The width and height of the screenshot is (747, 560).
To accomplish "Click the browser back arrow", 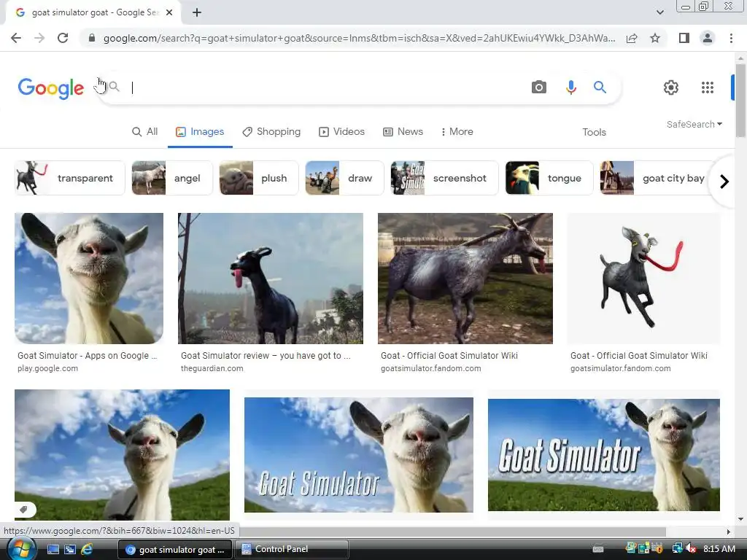I will tap(16, 38).
